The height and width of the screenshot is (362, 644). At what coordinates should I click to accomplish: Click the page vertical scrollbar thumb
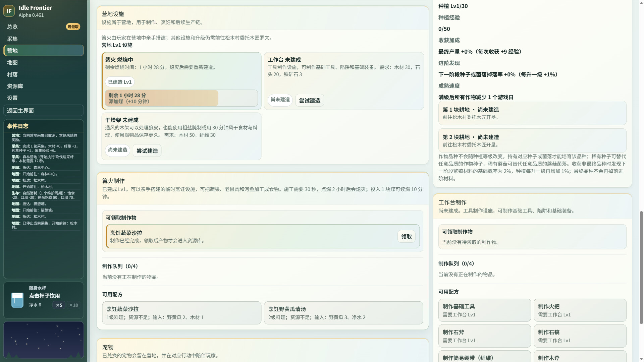coord(641,267)
